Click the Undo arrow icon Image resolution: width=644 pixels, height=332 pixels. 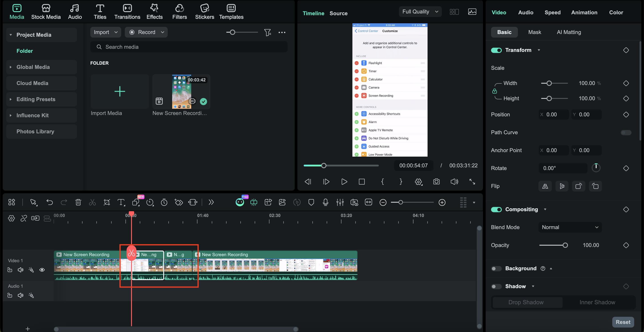[x=49, y=202]
